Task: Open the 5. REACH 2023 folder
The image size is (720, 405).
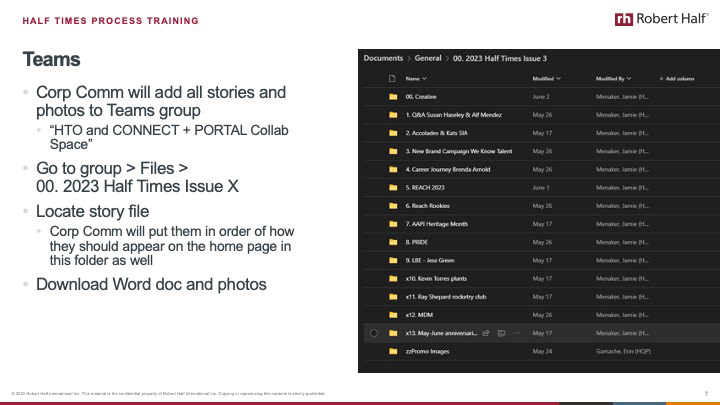Action: [x=425, y=188]
